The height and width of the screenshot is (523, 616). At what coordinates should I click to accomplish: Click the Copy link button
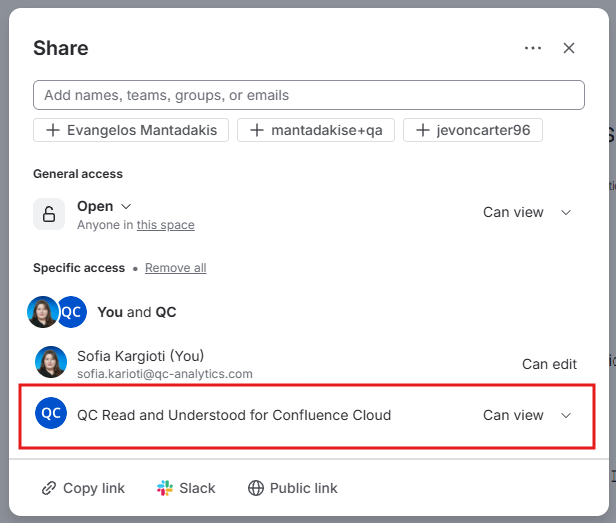83,488
